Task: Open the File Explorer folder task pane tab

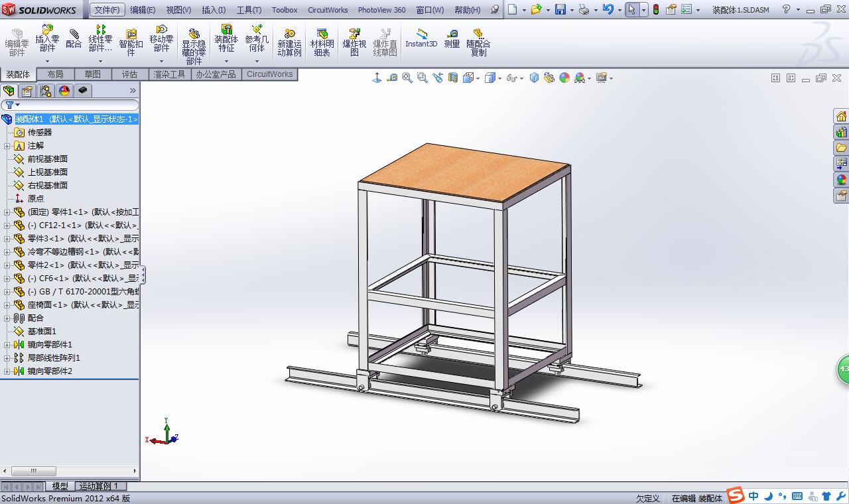Action: (x=841, y=148)
